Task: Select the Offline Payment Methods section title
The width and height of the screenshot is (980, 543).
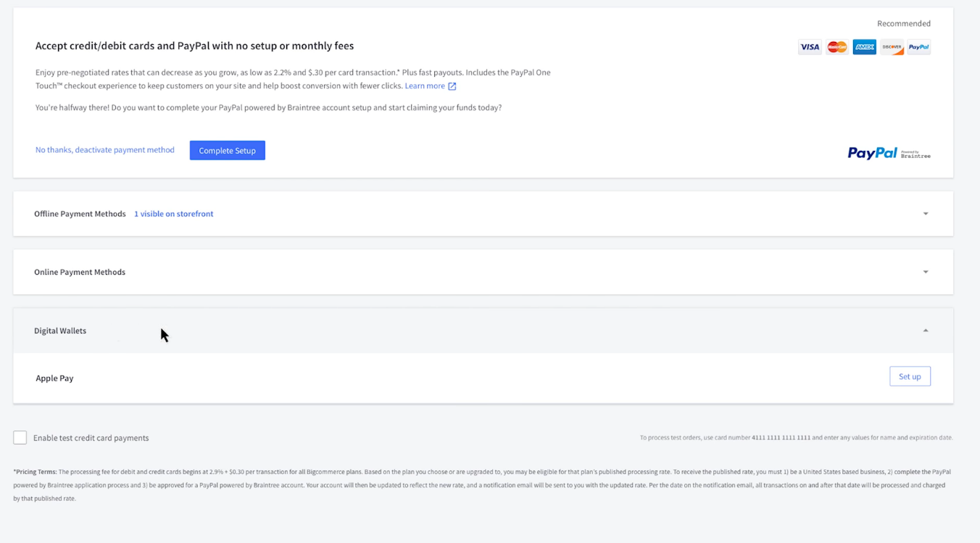Action: [x=80, y=214]
